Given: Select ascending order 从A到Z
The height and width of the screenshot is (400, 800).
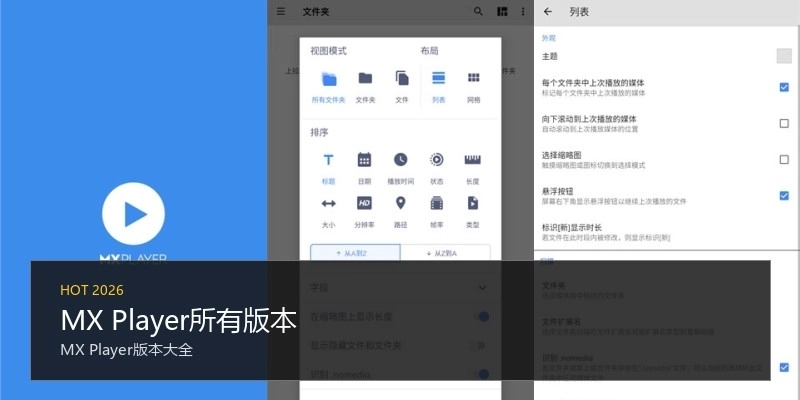Looking at the screenshot, I should tap(355, 253).
